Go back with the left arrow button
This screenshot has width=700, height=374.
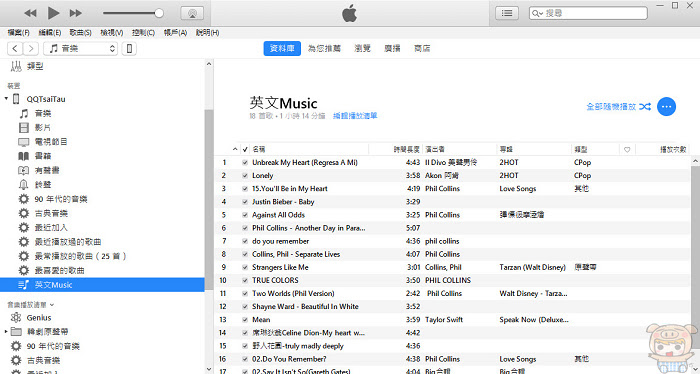(x=15, y=49)
